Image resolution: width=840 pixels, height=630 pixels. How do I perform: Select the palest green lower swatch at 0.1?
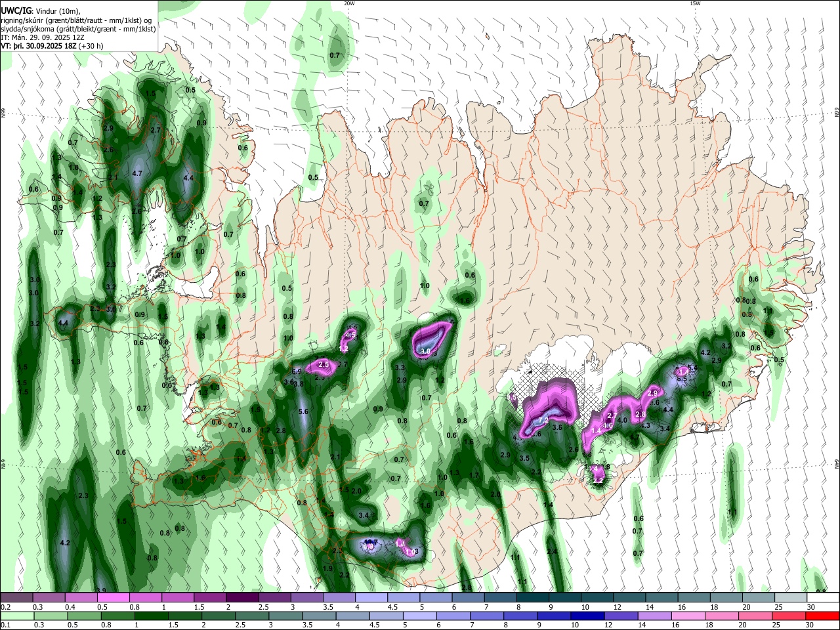pos(16,616)
